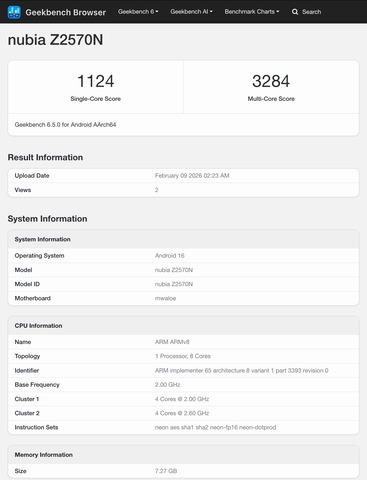Image resolution: width=367 pixels, height=480 pixels.
Task: Click the Motherboard row label
Action: (x=33, y=298)
